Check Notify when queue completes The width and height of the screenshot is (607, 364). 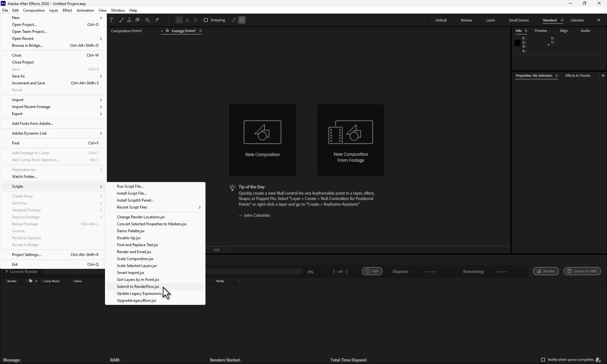pos(543,360)
